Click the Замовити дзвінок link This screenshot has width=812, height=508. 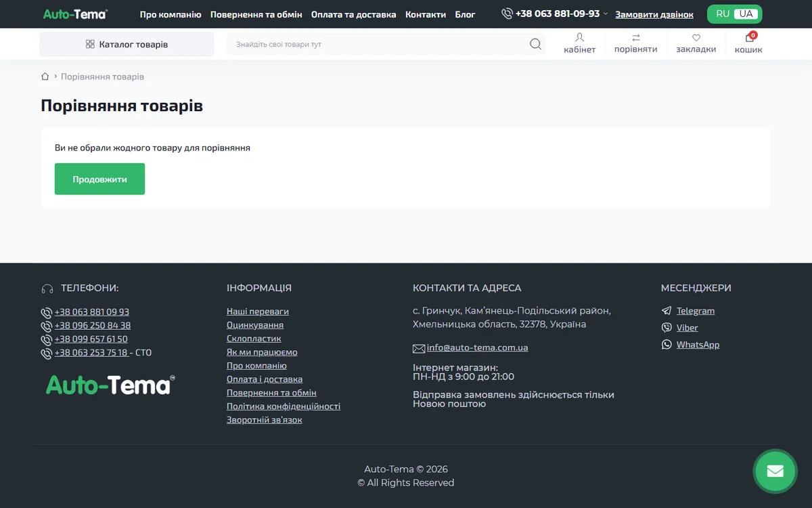[x=654, y=14]
